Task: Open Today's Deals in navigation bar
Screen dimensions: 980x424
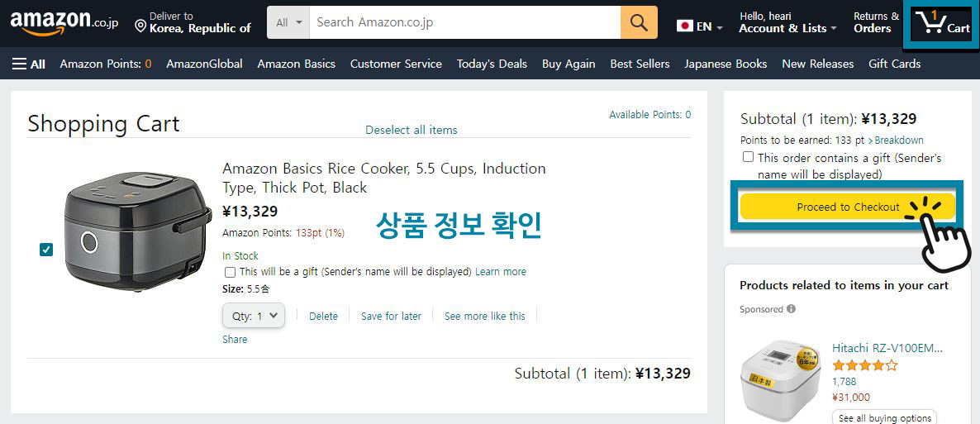Action: point(492,64)
